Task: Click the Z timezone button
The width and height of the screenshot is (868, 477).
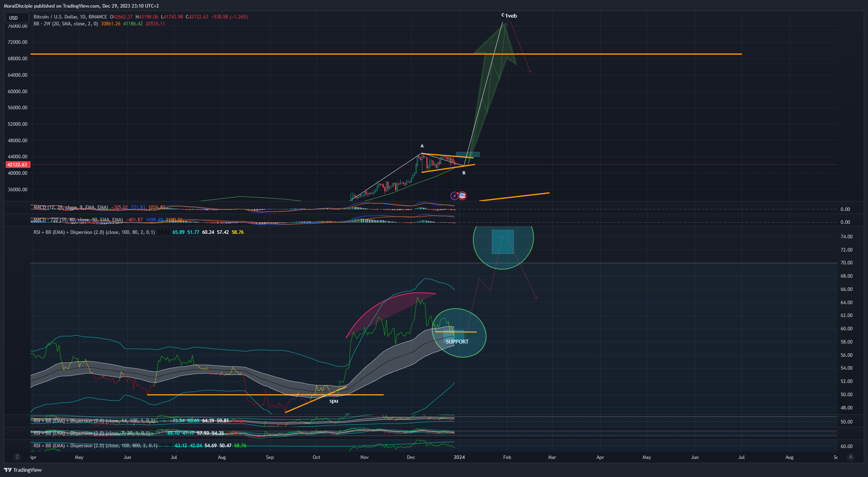Action: [x=17, y=457]
